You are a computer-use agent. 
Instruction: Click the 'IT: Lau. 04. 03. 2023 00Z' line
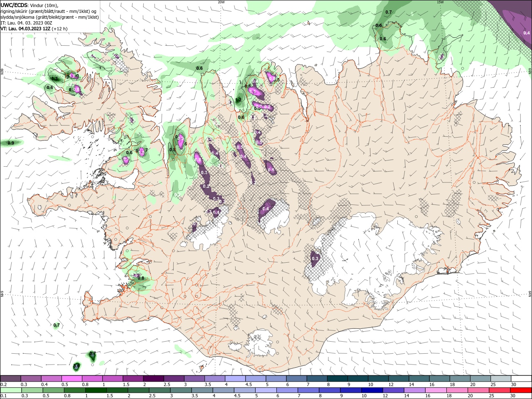click(26, 23)
